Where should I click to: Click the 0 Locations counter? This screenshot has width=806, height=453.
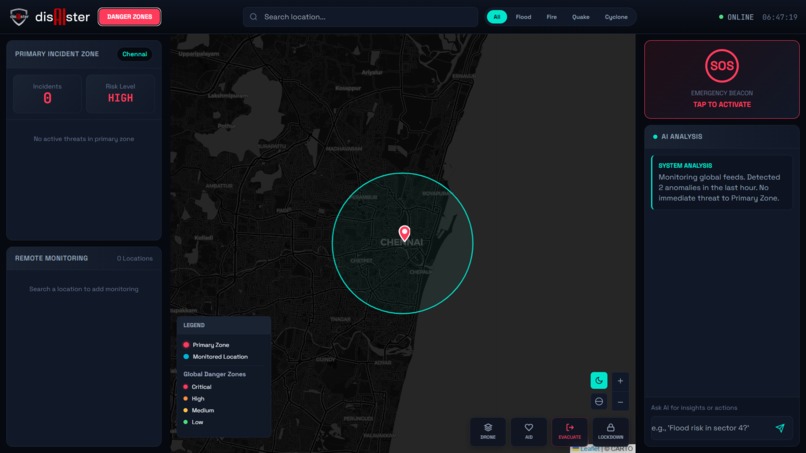135,259
